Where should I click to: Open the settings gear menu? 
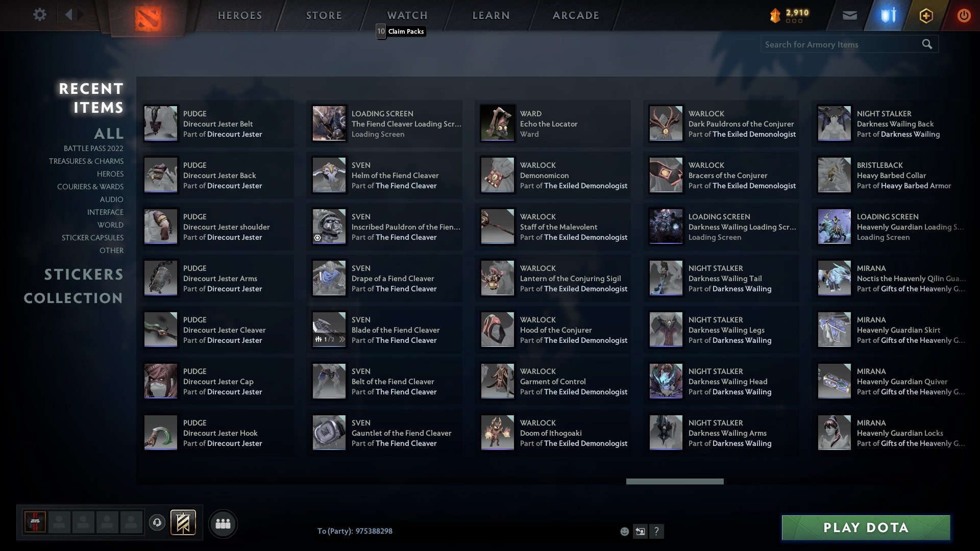click(39, 15)
